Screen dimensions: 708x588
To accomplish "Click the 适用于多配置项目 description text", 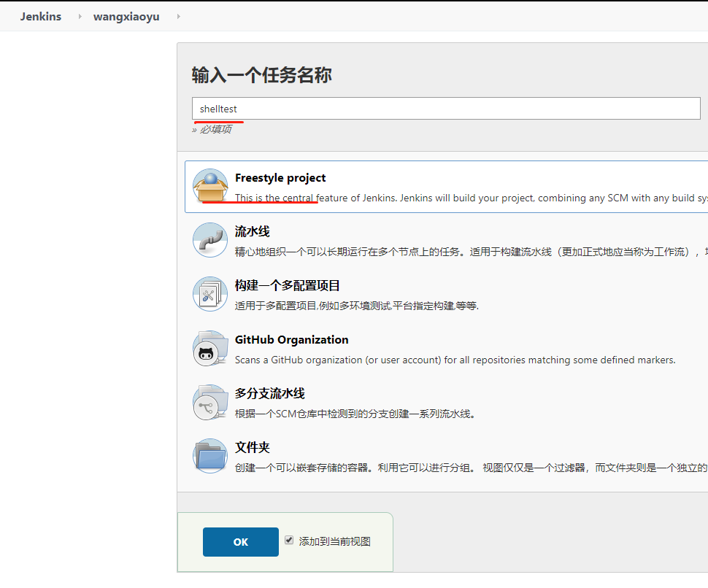I will [357, 306].
